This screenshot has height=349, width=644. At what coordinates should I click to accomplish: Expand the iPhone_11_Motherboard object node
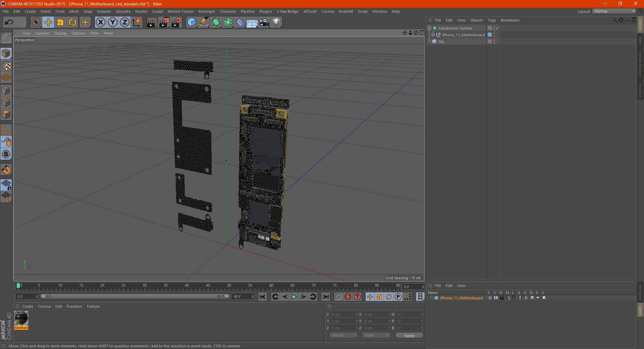pos(433,35)
